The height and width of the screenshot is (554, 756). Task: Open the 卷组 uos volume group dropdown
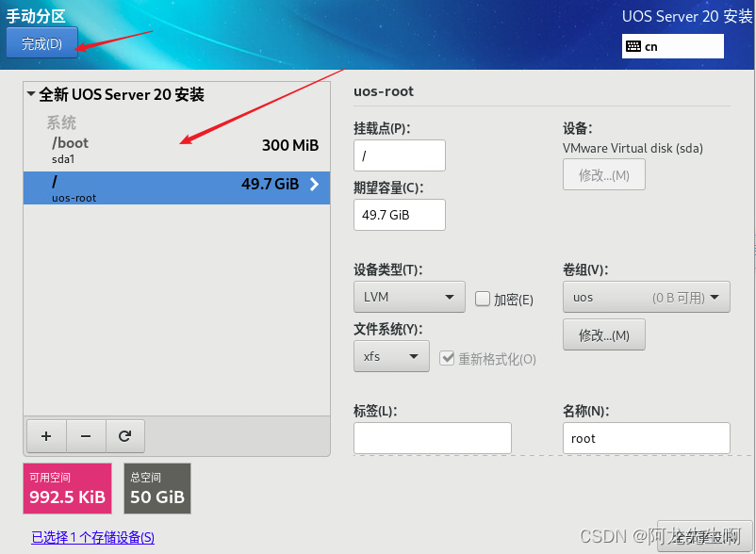(646, 298)
